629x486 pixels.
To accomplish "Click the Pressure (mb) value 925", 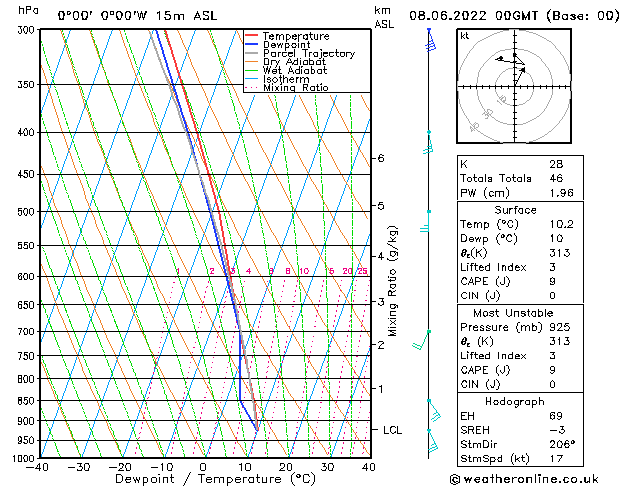I will tap(560, 327).
